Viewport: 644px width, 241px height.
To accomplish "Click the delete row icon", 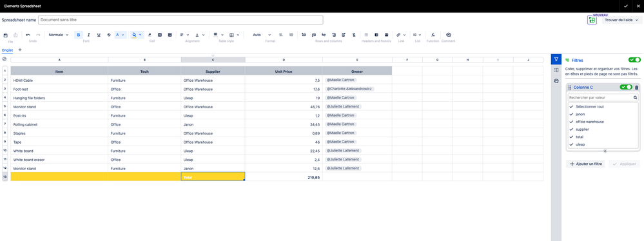I will coord(324,35).
